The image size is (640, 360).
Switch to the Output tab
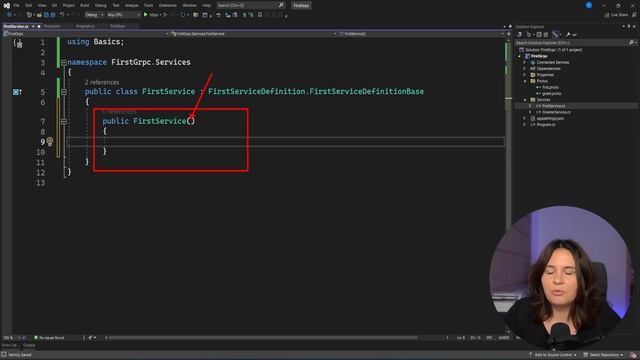pos(29,345)
